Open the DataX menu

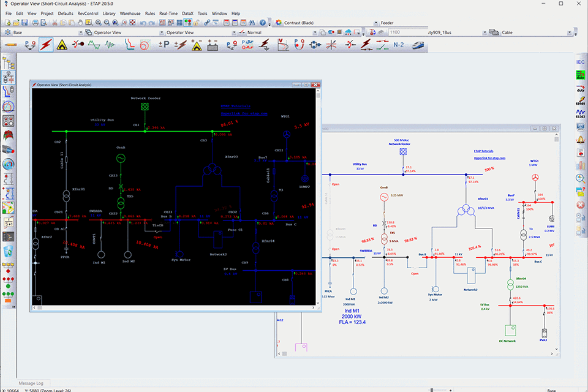187,13
